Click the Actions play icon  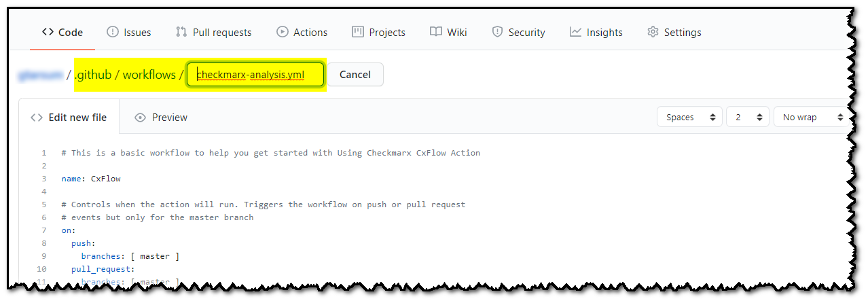[283, 32]
